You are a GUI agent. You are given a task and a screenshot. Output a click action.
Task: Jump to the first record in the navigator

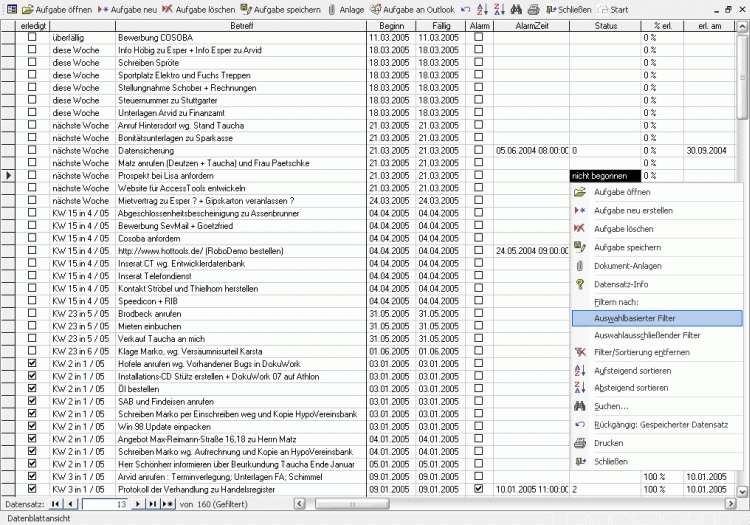[x=56, y=504]
